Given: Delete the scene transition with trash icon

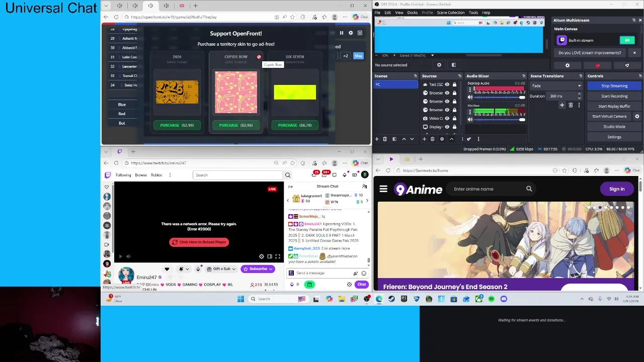Looking at the screenshot, I should (571, 105).
